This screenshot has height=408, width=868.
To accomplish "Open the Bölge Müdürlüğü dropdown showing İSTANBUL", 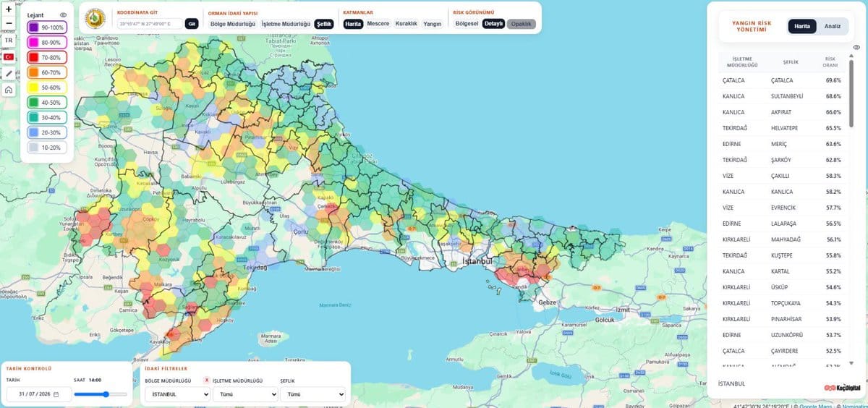I will click(177, 394).
